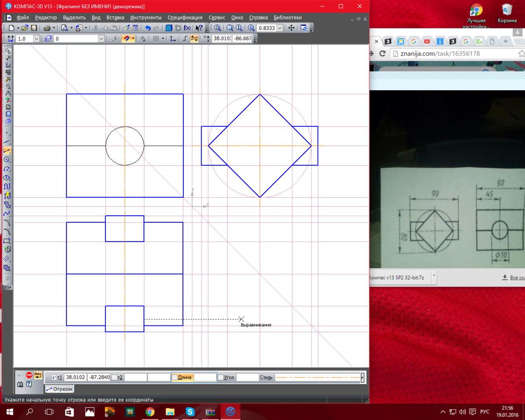Open the zoom scale 0.8333 dropdown
The height and width of the screenshot is (420, 525).
[x=280, y=28]
